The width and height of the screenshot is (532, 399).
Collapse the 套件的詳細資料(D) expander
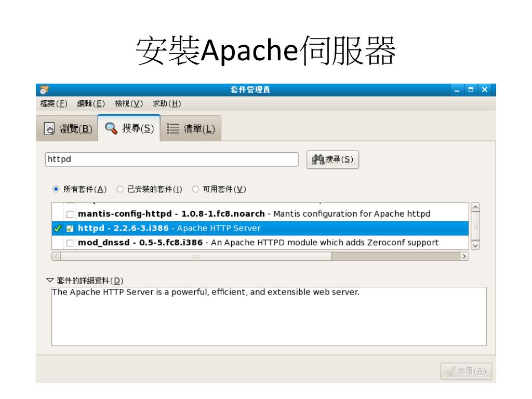[50, 280]
